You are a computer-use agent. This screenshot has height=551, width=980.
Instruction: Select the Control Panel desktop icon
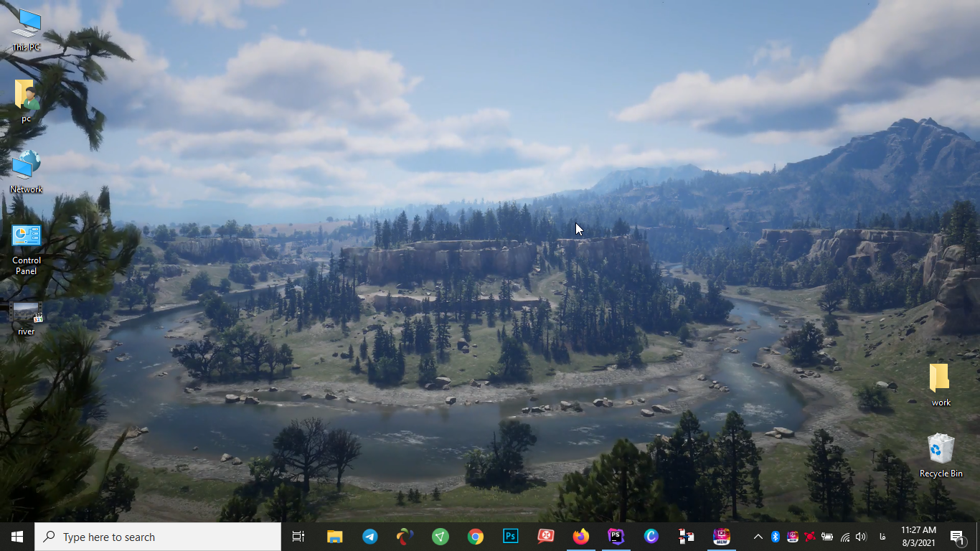click(x=26, y=250)
